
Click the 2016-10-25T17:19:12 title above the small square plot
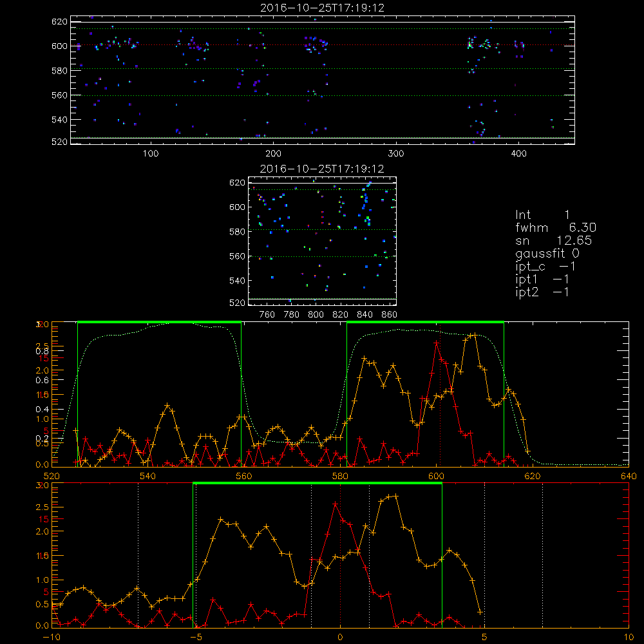(322, 169)
